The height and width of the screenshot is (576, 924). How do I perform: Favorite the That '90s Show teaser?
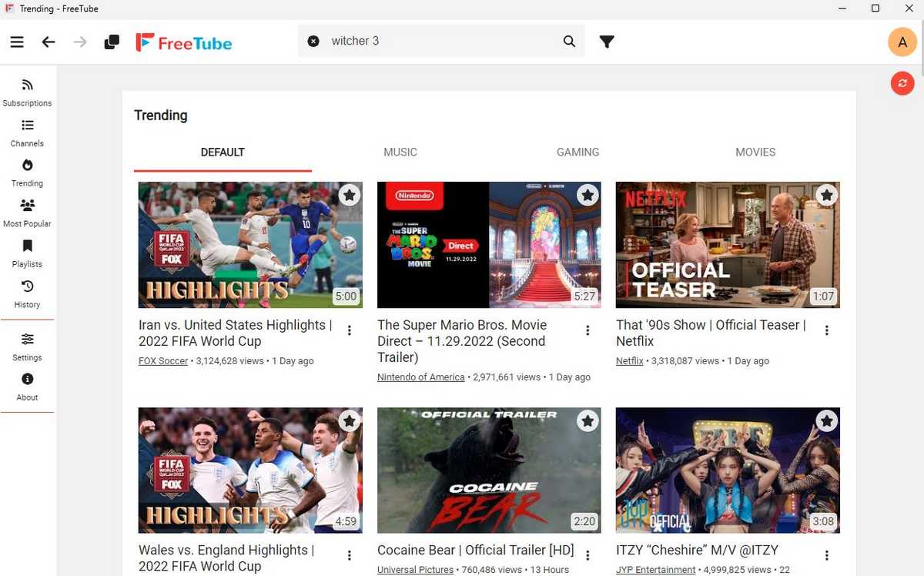827,195
